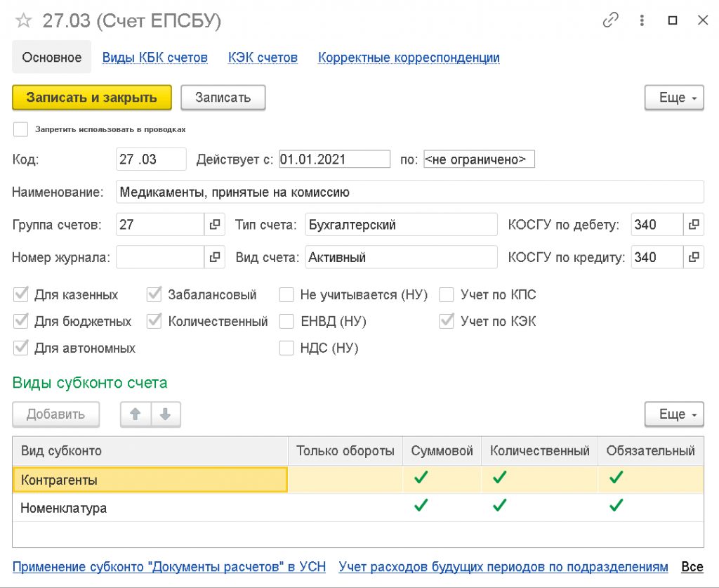Switch to Виды КБК счетов tab
Image resolution: width=719 pixels, height=588 pixels.
155,58
